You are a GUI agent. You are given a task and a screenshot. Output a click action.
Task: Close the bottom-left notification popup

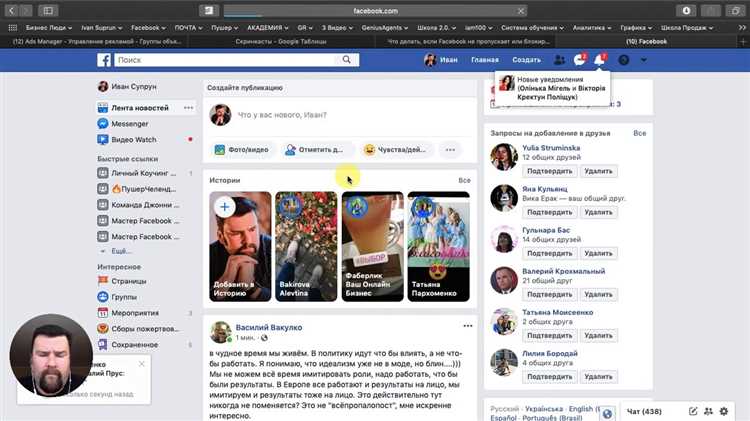coord(142,364)
